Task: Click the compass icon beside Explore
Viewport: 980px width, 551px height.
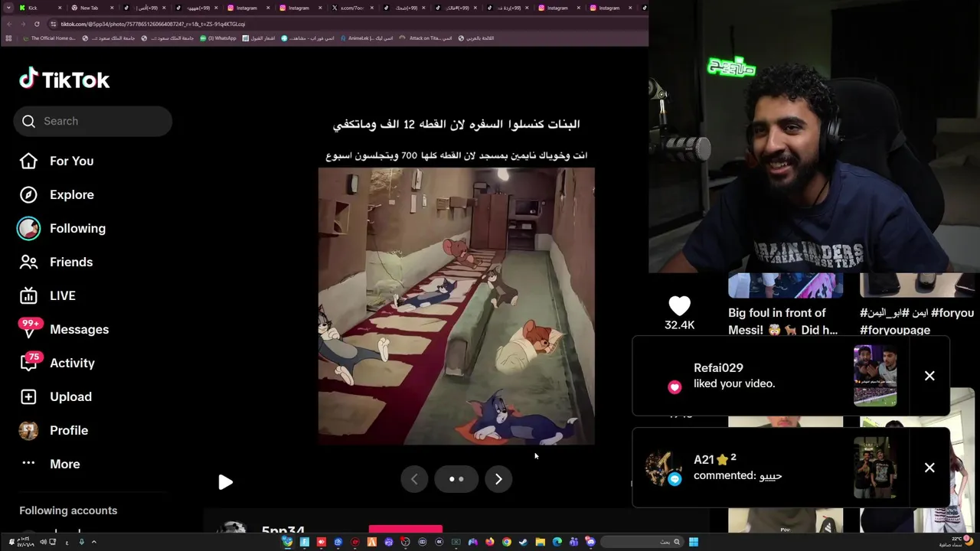Action: pos(28,194)
